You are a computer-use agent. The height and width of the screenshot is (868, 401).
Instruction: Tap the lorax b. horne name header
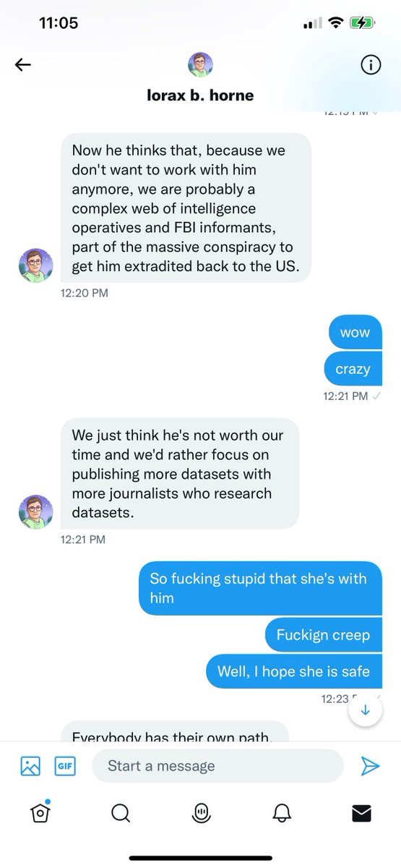click(x=200, y=95)
